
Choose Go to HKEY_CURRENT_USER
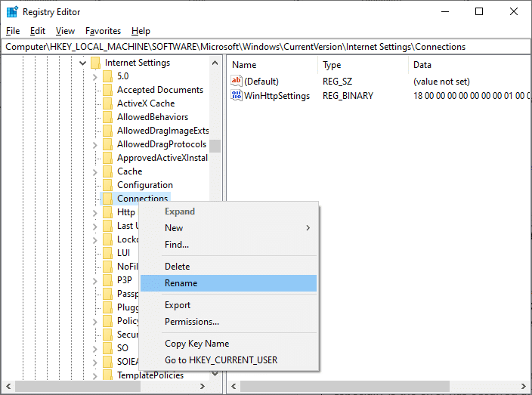pyautogui.click(x=229, y=360)
